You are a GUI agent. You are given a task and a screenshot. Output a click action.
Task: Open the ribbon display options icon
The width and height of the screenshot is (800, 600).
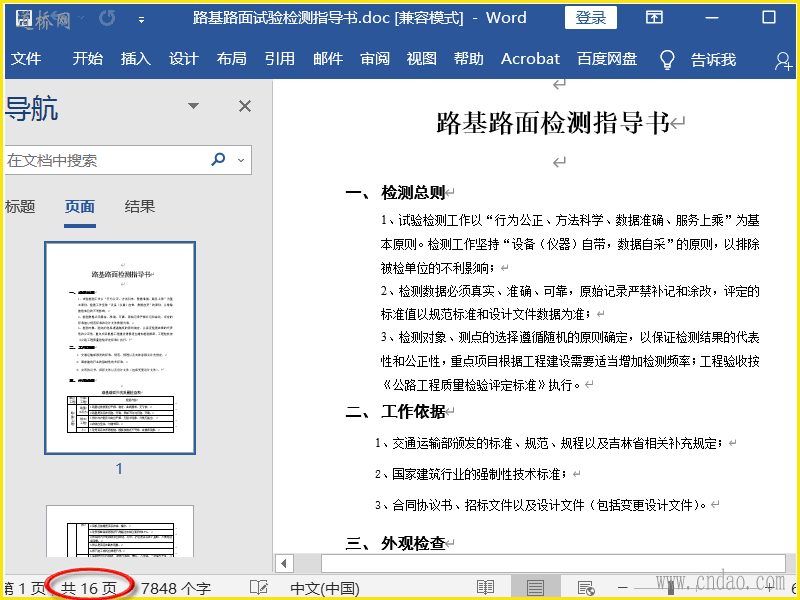pos(654,18)
